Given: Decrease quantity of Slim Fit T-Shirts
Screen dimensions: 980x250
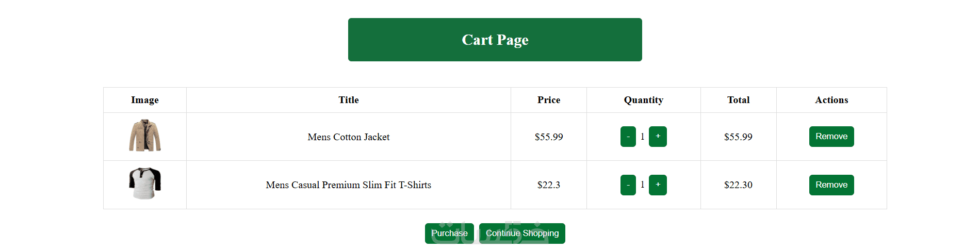Looking at the screenshot, I should pyautogui.click(x=628, y=185).
